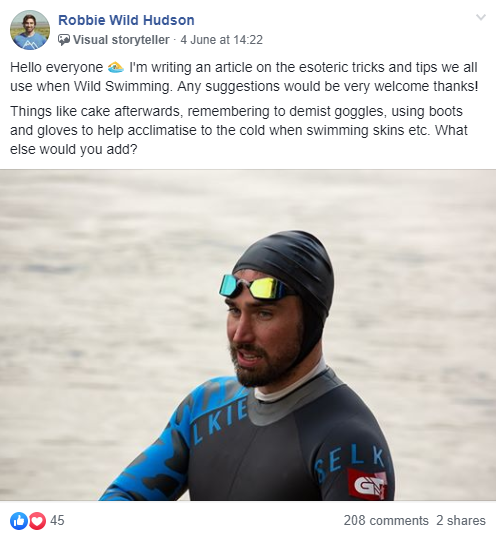View the 2 shares link
Image resolution: width=496 pixels, height=539 pixels.
461,520
